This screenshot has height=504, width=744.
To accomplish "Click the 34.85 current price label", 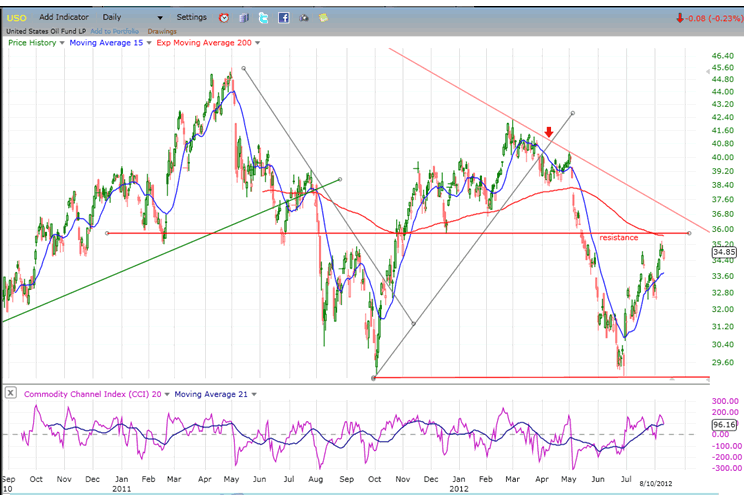I will click(724, 252).
